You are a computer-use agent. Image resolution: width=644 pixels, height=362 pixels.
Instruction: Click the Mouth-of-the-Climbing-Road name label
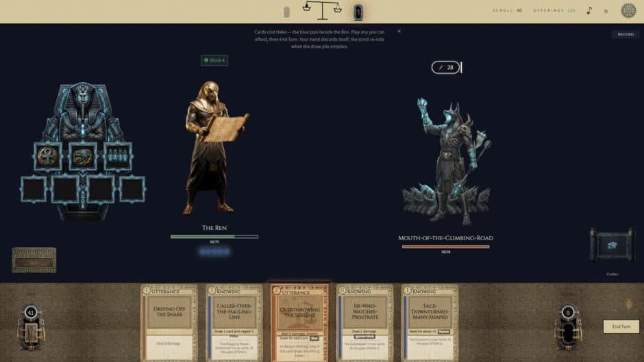click(445, 238)
